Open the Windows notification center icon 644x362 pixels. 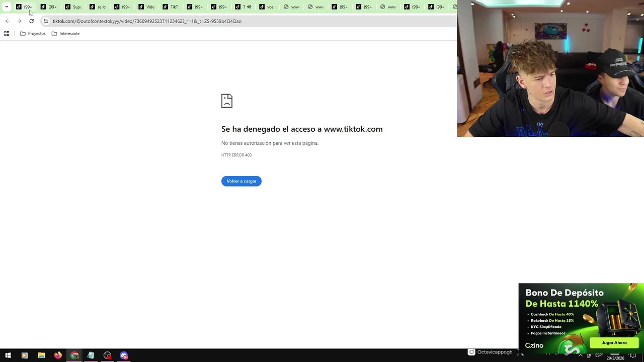(x=633, y=356)
